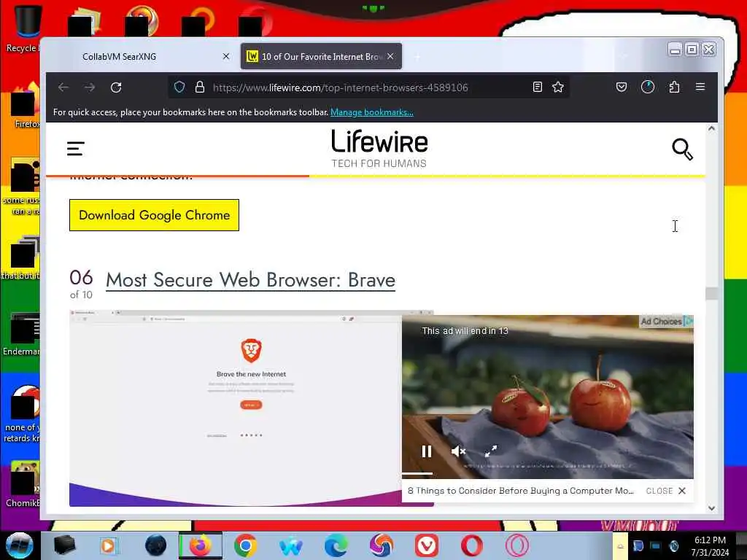Screen dimensions: 747x560
Task: Open Most Secure Web Browser: Brave heading link
Action: (x=251, y=280)
